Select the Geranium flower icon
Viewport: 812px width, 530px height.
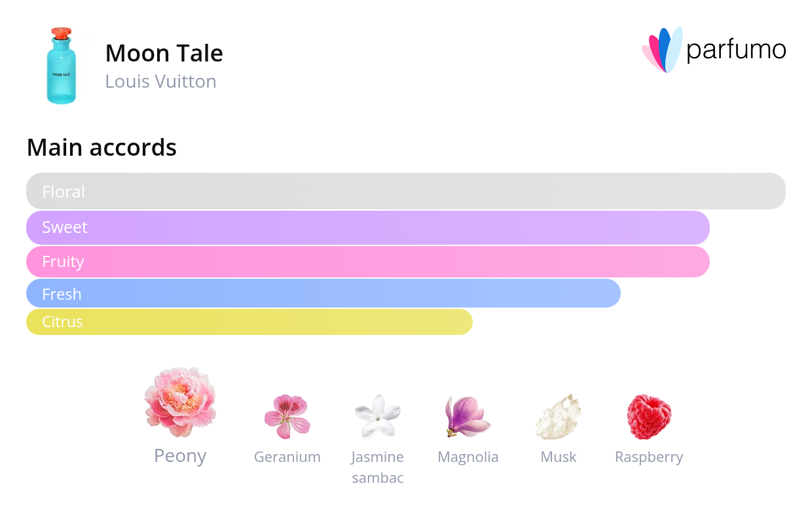(x=287, y=416)
